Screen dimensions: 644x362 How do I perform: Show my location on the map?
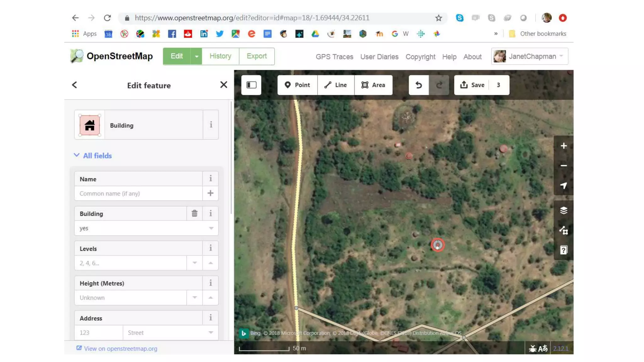(563, 185)
